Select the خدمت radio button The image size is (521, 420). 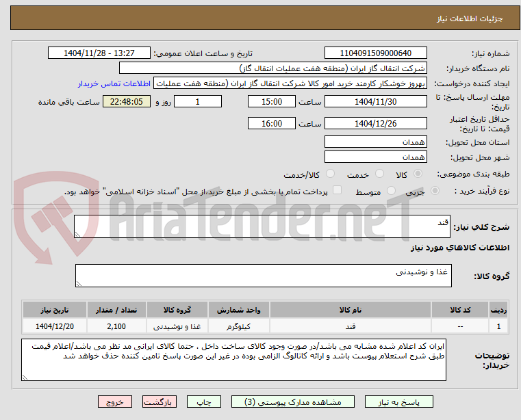379,174
